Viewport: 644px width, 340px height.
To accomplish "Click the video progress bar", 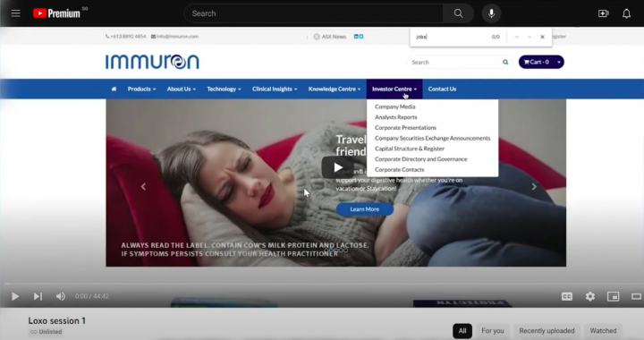I will tap(322, 284).
